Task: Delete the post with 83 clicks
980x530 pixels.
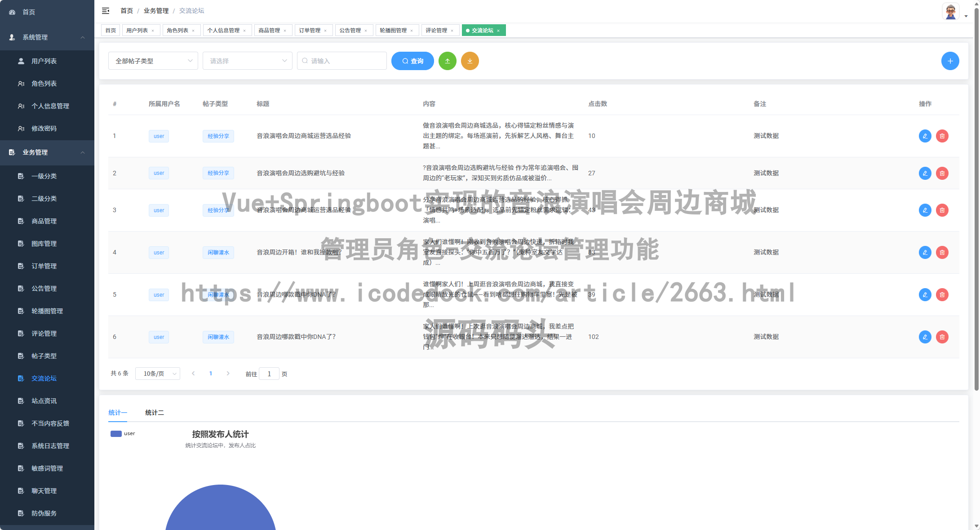Action: (x=942, y=252)
